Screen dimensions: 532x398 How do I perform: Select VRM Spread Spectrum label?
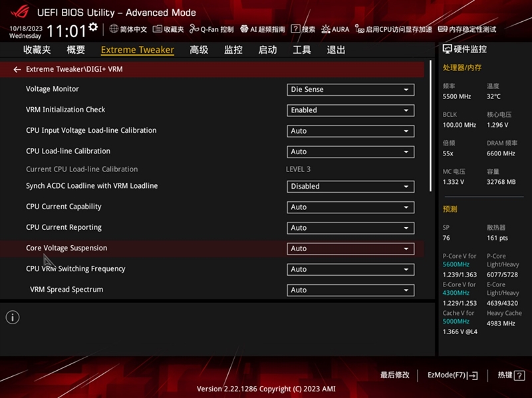point(66,290)
